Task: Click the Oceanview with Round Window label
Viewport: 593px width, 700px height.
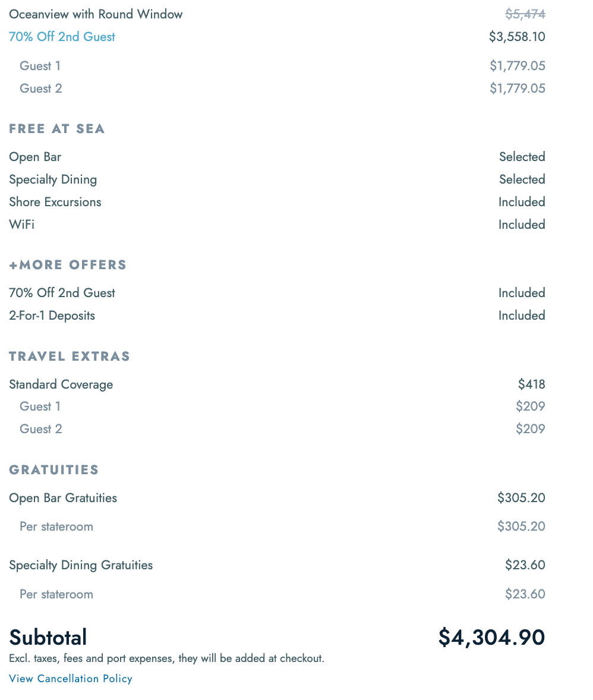Action: [96, 14]
